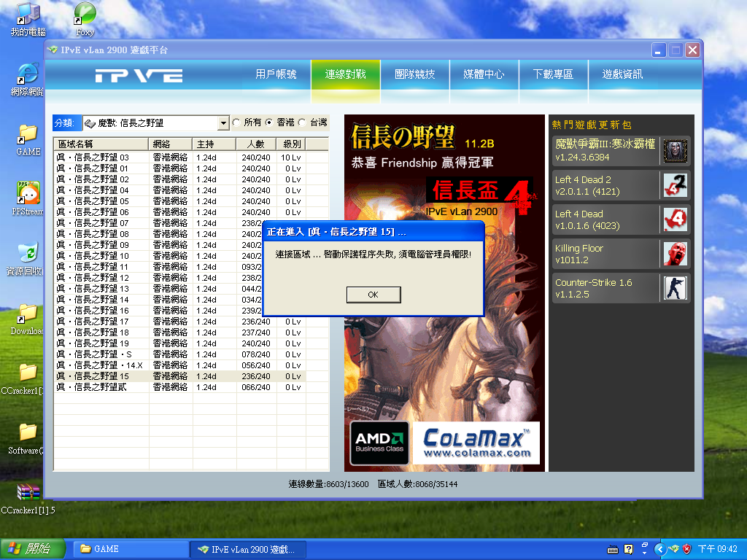Click the Warcraft III Frozen Throne game icon
747x560 pixels.
coord(676,151)
